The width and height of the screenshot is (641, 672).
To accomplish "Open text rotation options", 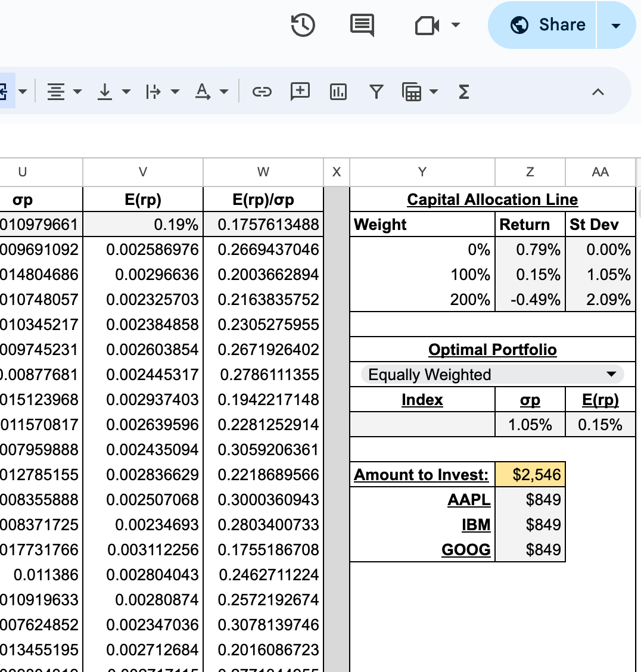I will [211, 92].
